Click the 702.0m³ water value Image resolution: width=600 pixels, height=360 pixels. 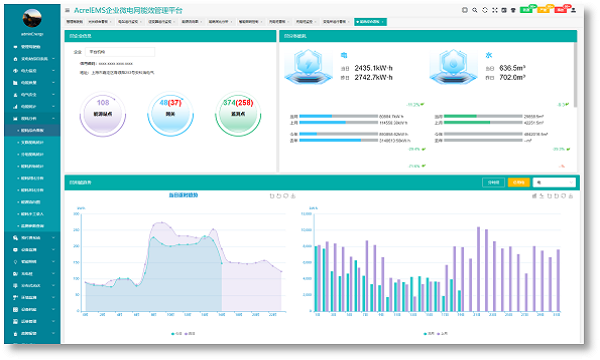512,77
